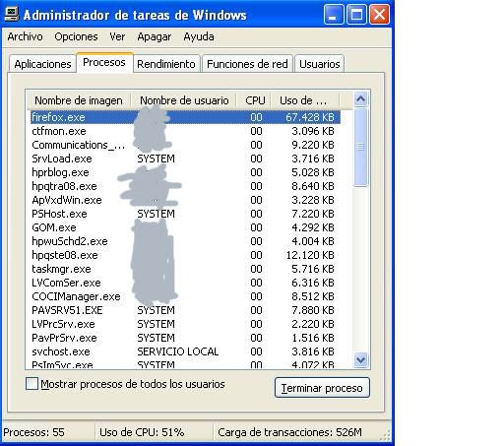This screenshot has height=446, width=504.
Task: Sort by the CPU column header
Action: pyautogui.click(x=254, y=100)
